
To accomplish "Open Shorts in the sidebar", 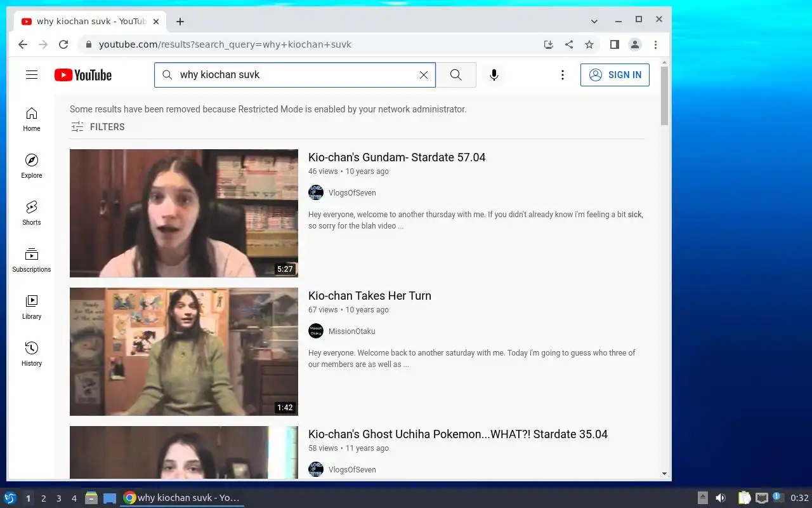I will pos(32,213).
